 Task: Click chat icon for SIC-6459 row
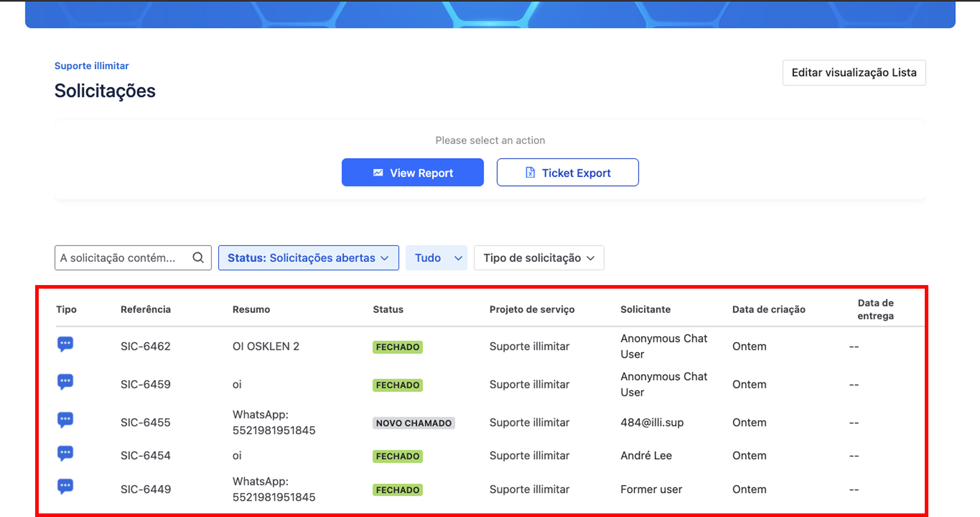click(65, 382)
